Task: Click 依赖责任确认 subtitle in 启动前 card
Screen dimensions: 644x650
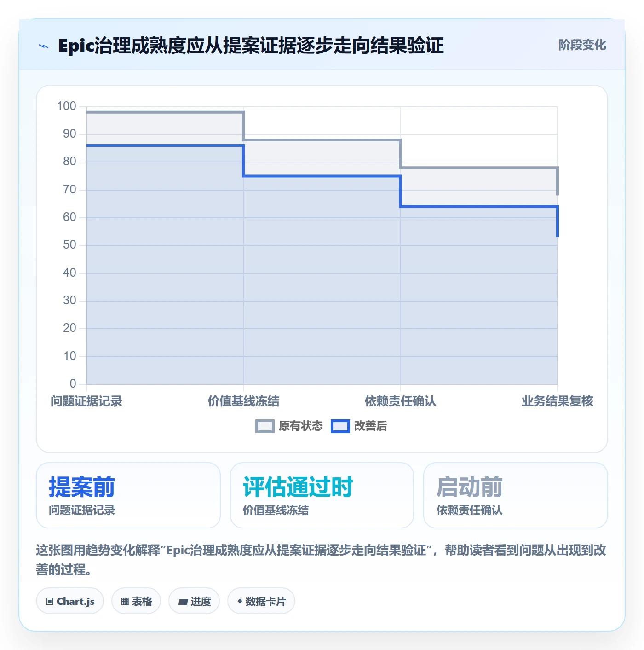Action: point(470,510)
